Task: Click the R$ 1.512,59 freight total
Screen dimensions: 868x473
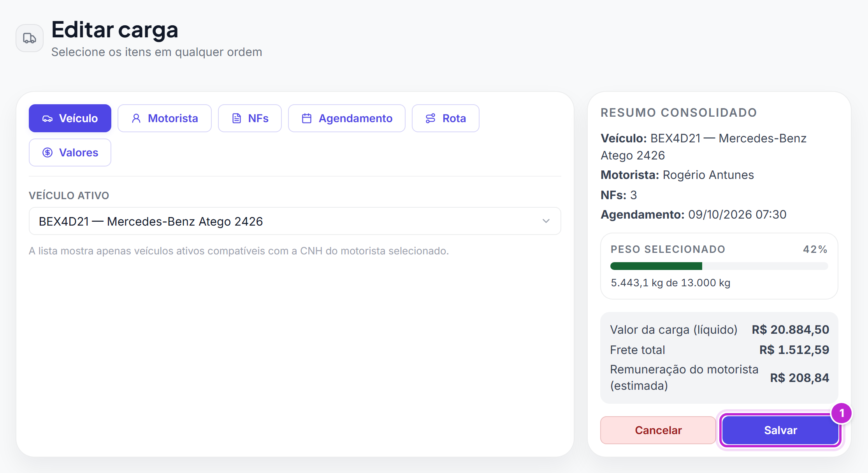Action: click(x=794, y=350)
